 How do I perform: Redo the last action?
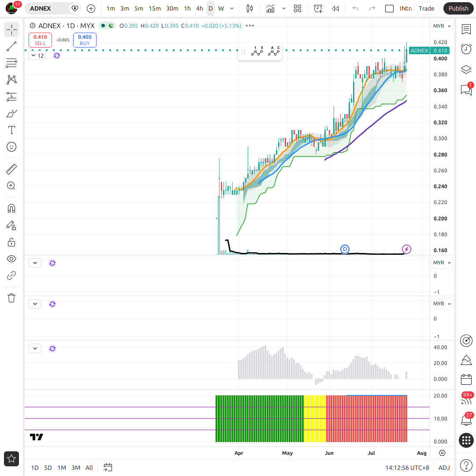click(x=372, y=8)
